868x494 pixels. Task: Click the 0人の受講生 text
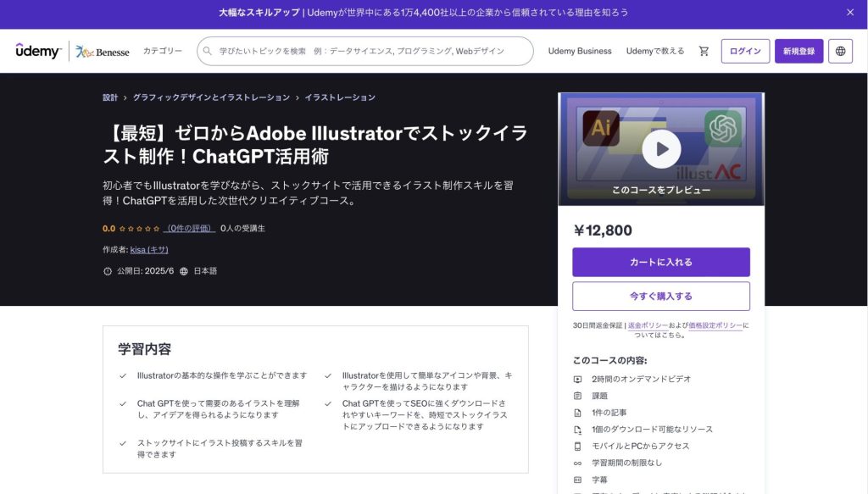click(242, 229)
